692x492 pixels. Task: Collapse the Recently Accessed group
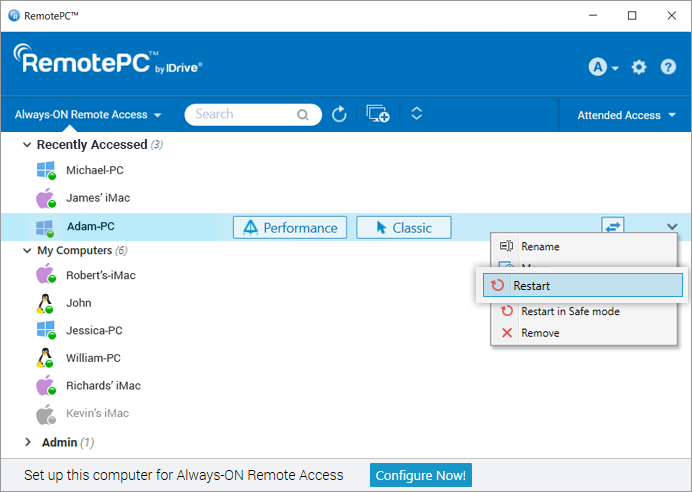(27, 145)
